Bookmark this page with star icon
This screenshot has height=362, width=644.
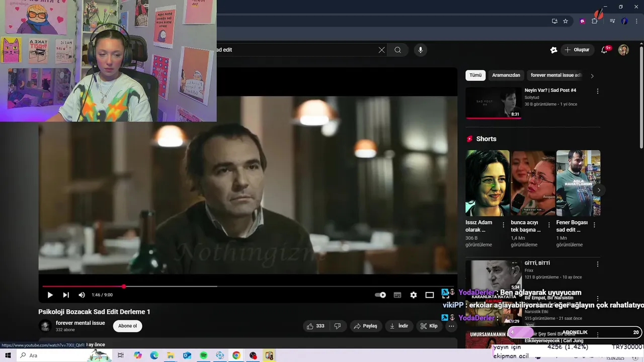coord(566,21)
